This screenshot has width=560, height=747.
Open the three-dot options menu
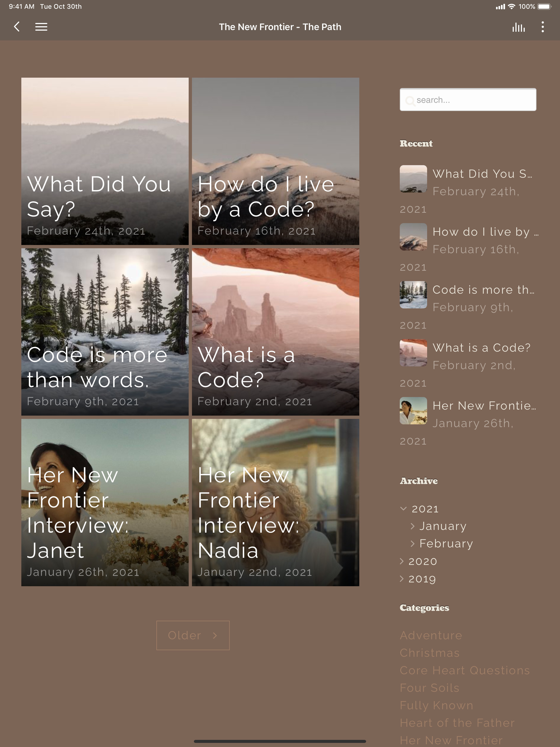coord(542,27)
